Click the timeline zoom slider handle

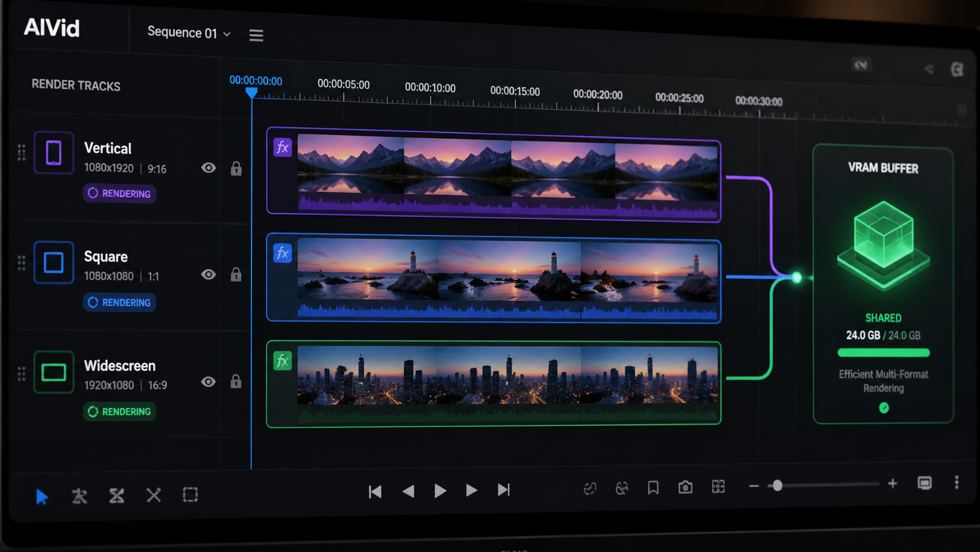point(777,486)
